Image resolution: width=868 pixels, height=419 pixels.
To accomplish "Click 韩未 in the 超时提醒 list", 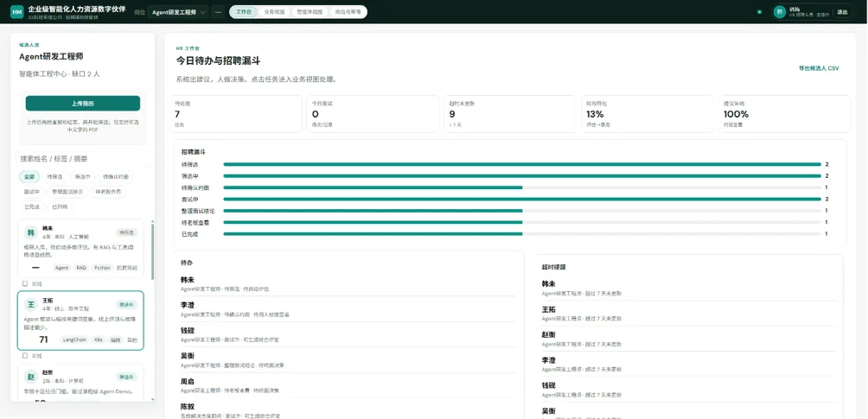I will pyautogui.click(x=688, y=288).
